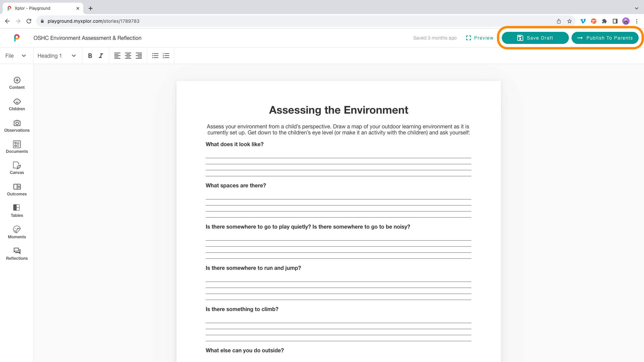This screenshot has width=644, height=362.
Task: Open the Tables panel
Action: pyautogui.click(x=17, y=210)
